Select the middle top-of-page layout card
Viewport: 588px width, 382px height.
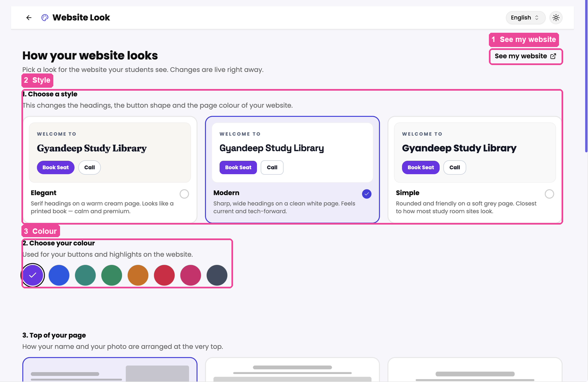click(292, 370)
